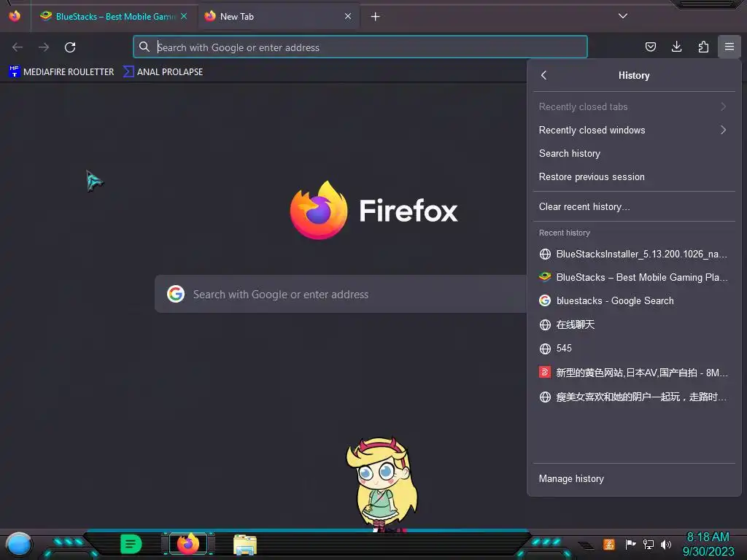Viewport: 747px width, 560px height.
Task: Open the Pocket save icon
Action: [x=650, y=47]
